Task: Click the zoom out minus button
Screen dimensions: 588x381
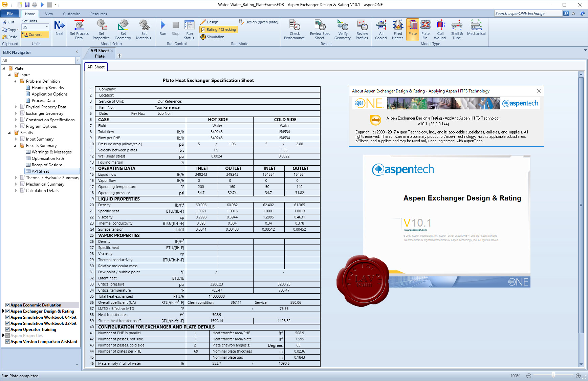Action: [x=529, y=376]
